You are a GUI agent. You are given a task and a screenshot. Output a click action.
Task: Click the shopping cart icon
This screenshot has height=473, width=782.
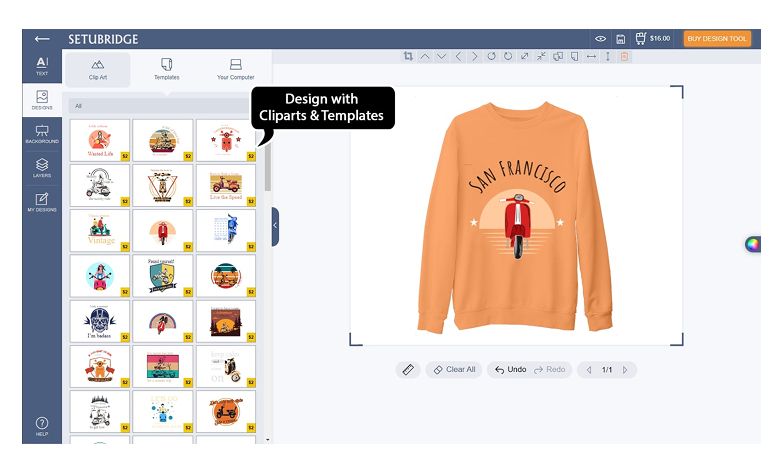(640, 39)
